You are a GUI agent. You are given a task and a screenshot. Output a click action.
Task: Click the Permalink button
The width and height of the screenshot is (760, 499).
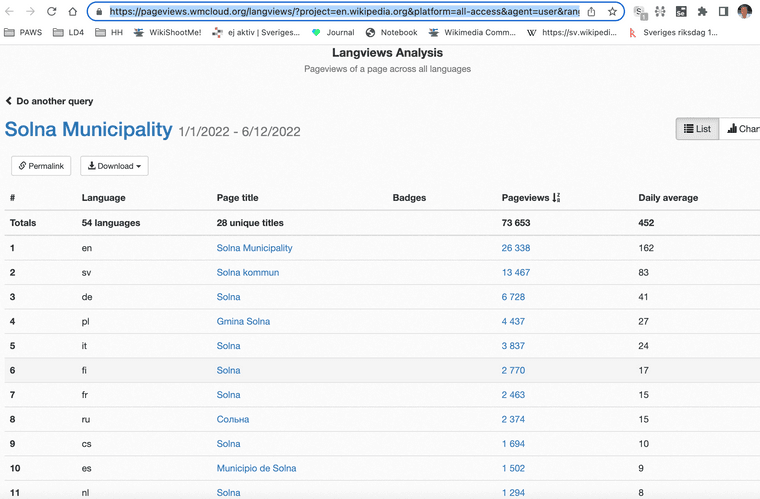point(41,166)
